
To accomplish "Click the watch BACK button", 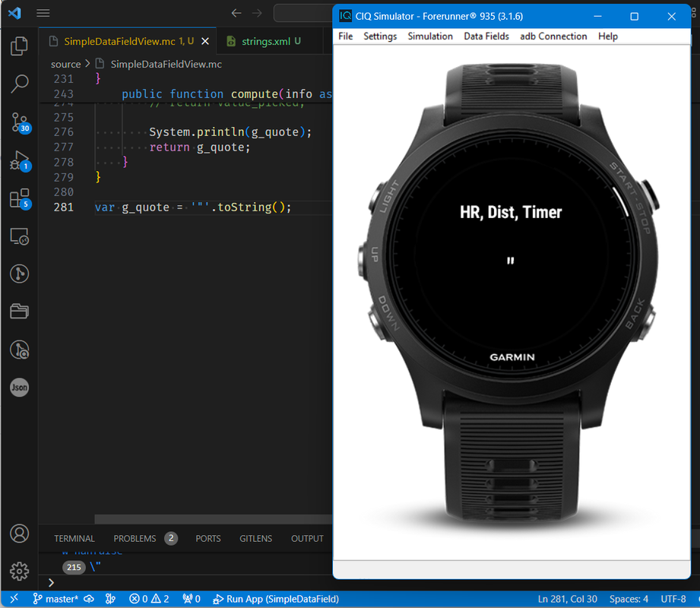I will click(646, 322).
